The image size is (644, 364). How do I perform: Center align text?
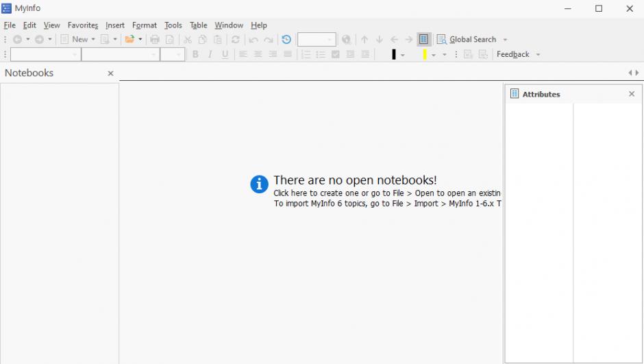[x=258, y=54]
